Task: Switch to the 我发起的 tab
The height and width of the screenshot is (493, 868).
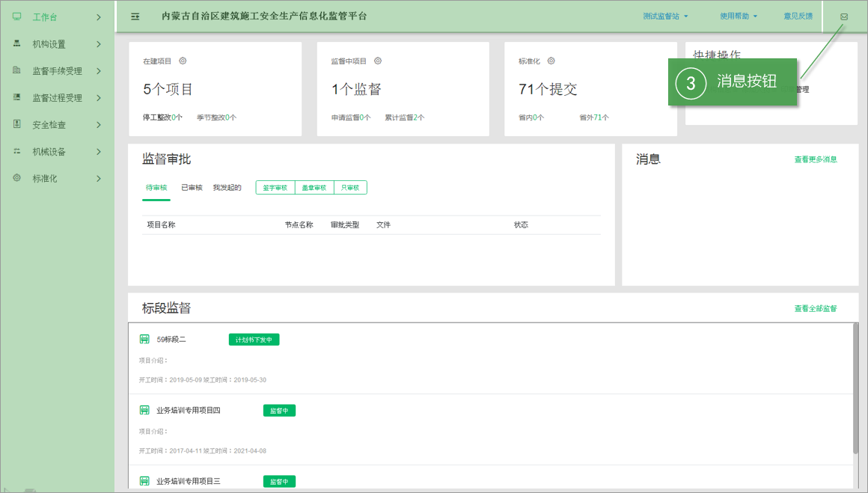Action: [227, 188]
